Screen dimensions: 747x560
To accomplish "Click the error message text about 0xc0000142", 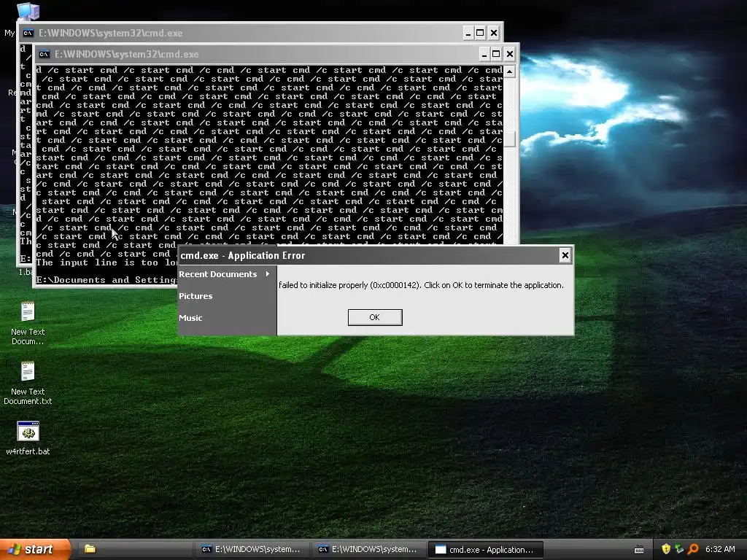I will coord(421,285).
